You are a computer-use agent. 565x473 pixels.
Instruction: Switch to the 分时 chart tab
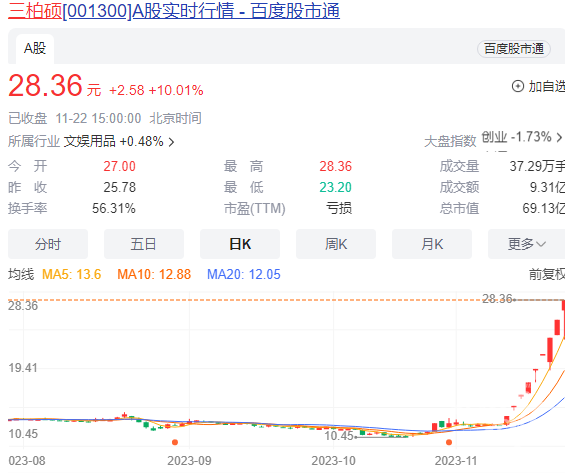[48, 244]
